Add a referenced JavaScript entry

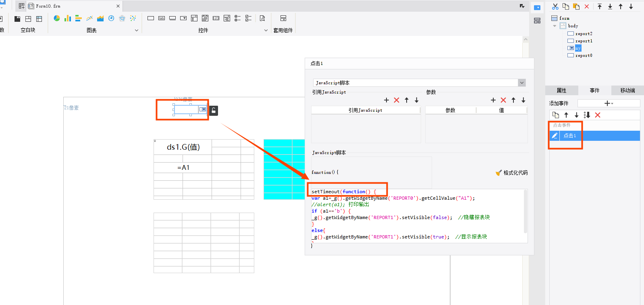386,100
